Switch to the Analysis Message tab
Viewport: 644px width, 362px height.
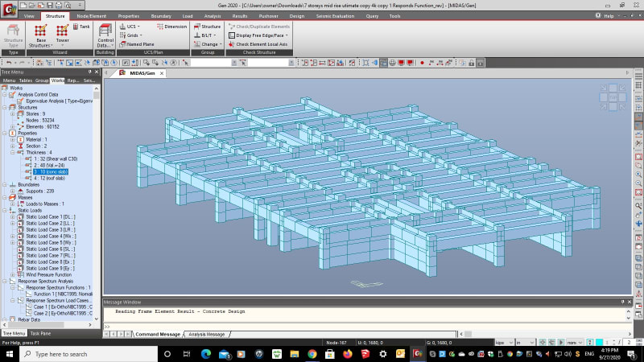[x=207, y=334]
